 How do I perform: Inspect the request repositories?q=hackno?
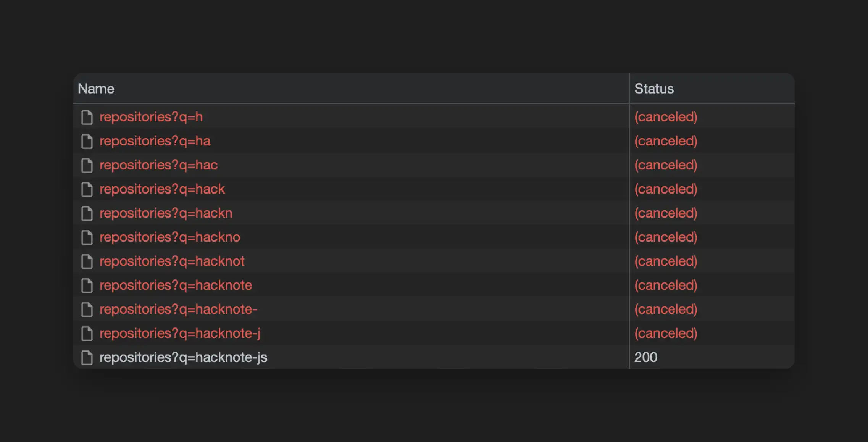tap(170, 237)
